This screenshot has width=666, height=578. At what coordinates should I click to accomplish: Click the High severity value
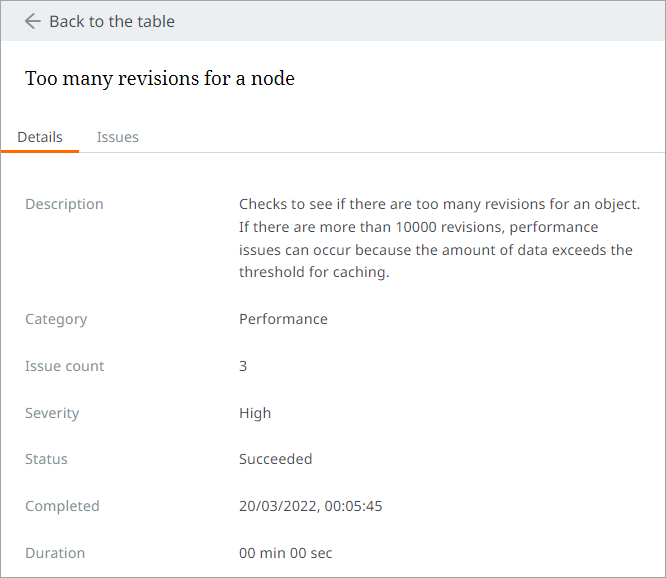point(255,413)
